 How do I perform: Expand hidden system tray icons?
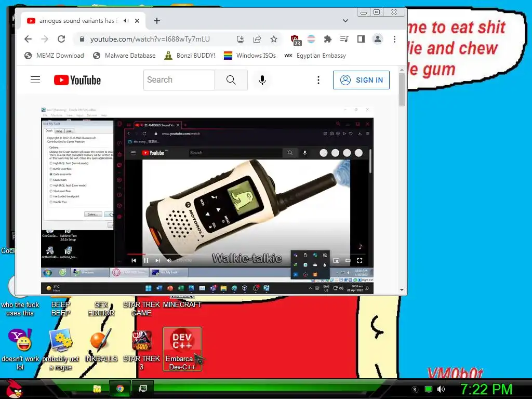[x=415, y=390]
